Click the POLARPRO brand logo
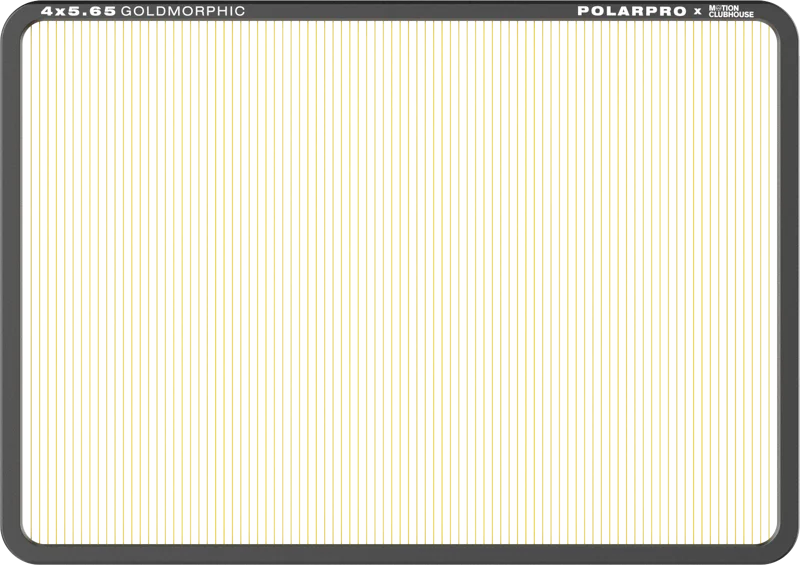The height and width of the screenshot is (565, 800). (x=632, y=11)
